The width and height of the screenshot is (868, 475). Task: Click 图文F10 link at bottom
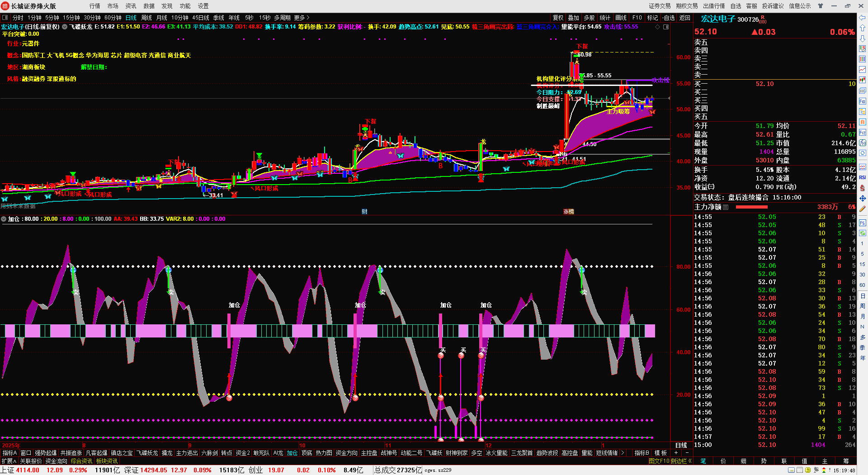click(659, 461)
